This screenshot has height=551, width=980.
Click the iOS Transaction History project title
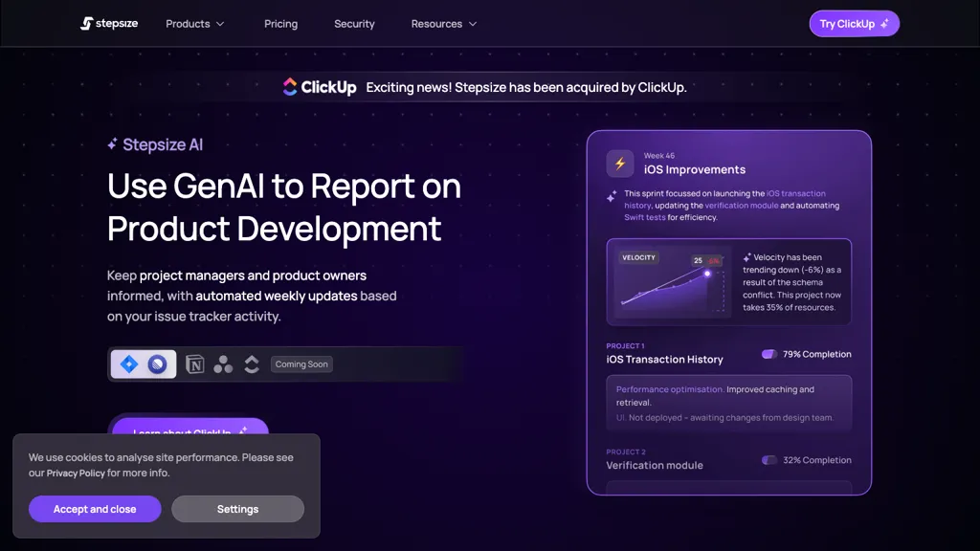pos(664,360)
